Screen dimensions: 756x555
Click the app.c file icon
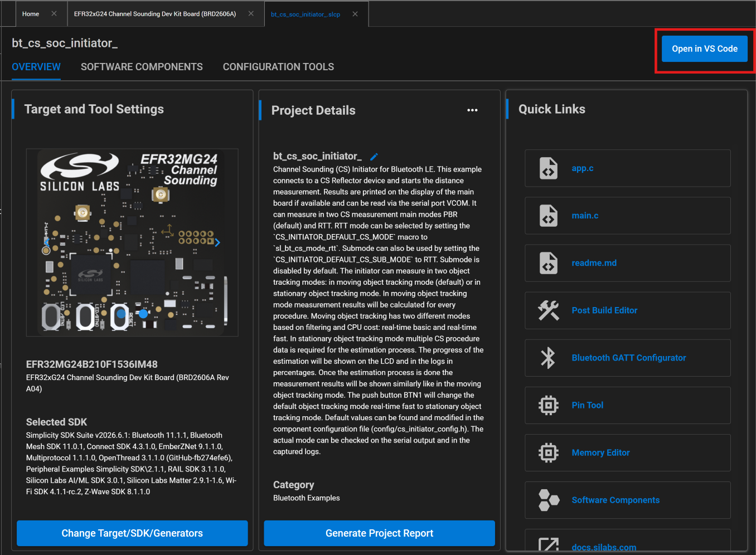[548, 168]
